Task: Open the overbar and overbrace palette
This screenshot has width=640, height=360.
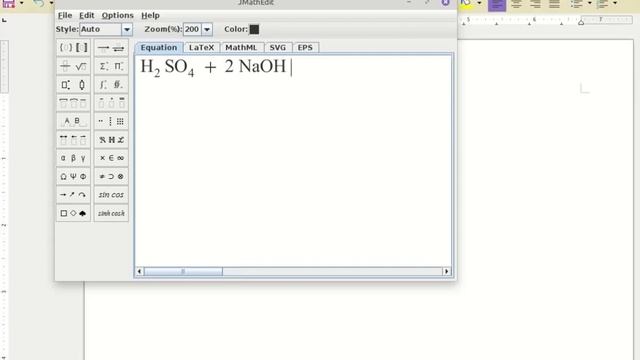Action: pos(73,103)
